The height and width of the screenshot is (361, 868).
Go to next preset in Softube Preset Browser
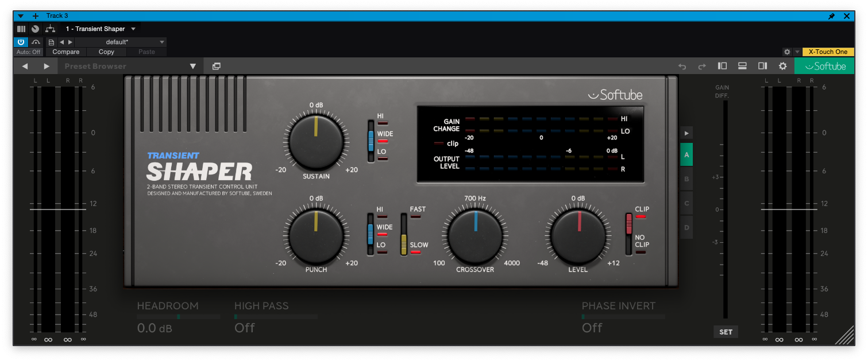(47, 66)
